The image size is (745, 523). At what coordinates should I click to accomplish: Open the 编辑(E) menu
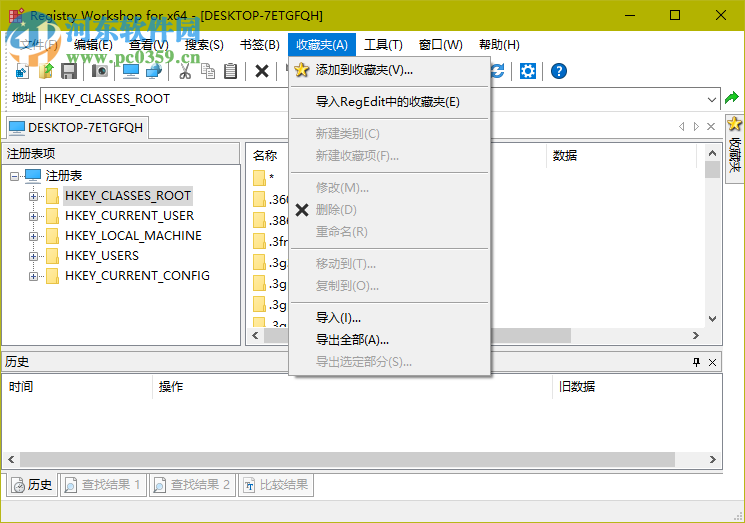tap(93, 45)
